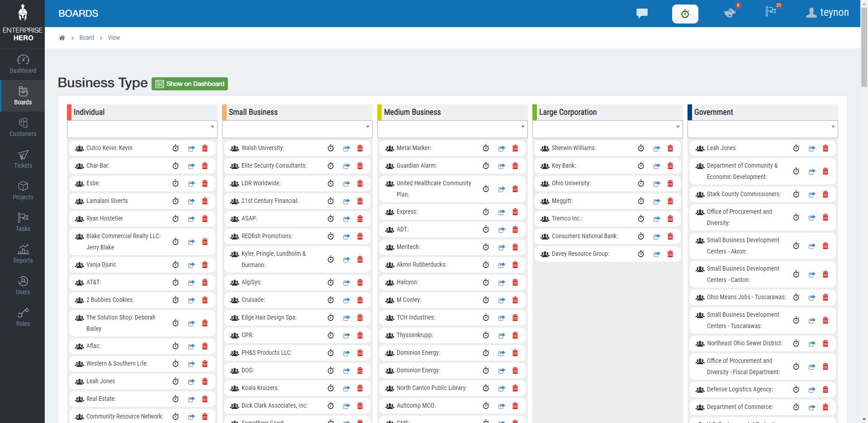Start timer for Halcyon card
Viewport: 868px width, 423px height.
coord(486,282)
